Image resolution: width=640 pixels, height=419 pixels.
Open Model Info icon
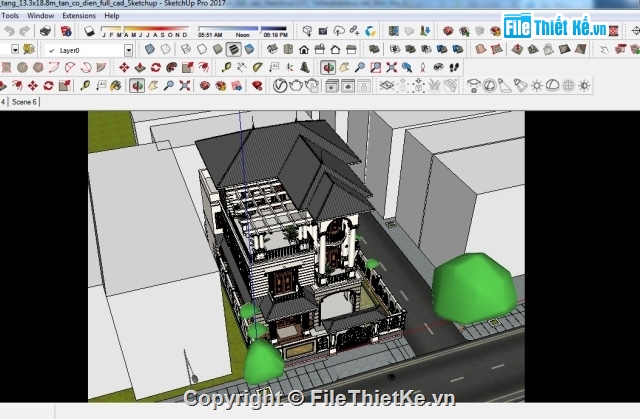pyautogui.click(x=66, y=31)
